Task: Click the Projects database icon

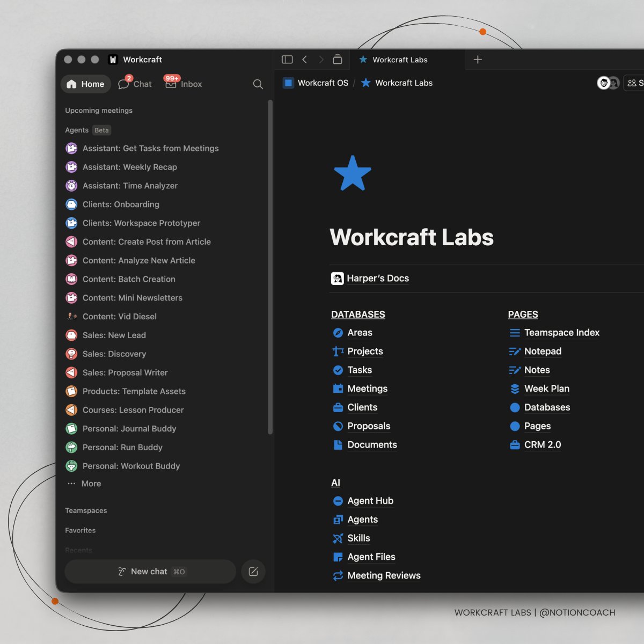Action: (x=338, y=352)
